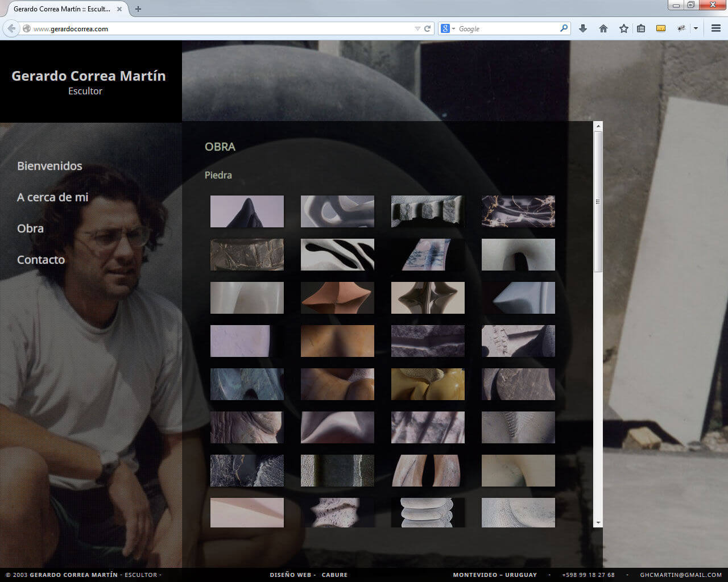Expand the Google search engine dropdown
Viewport: 728px width, 582px height.
coord(448,28)
